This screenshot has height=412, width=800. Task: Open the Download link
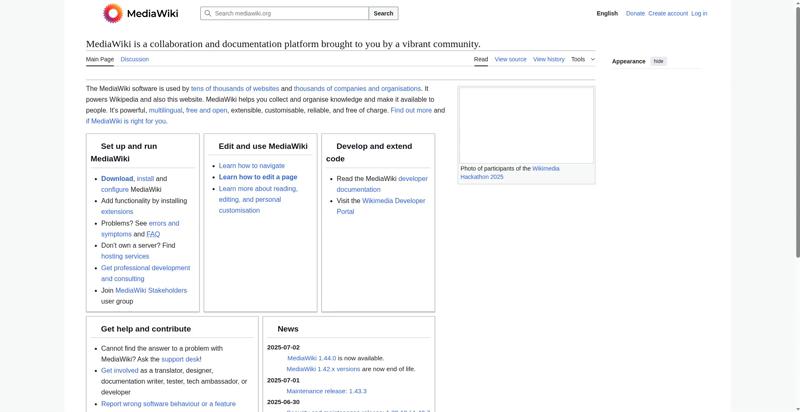coord(117,178)
